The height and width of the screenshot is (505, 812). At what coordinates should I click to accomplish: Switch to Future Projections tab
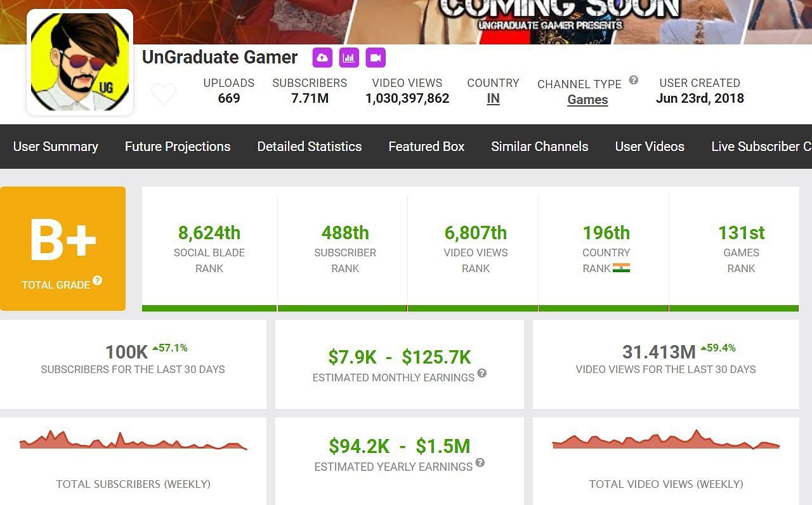[x=178, y=147]
